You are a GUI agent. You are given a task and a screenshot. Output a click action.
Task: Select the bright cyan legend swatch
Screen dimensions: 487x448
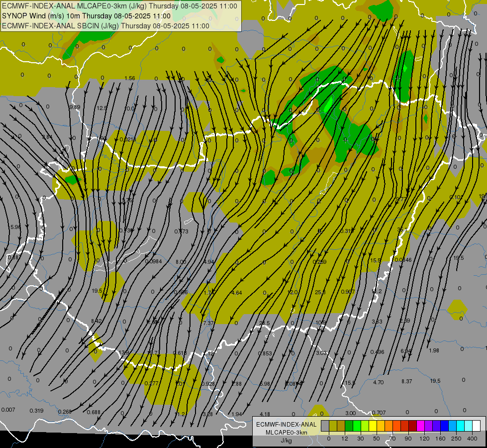461,426
